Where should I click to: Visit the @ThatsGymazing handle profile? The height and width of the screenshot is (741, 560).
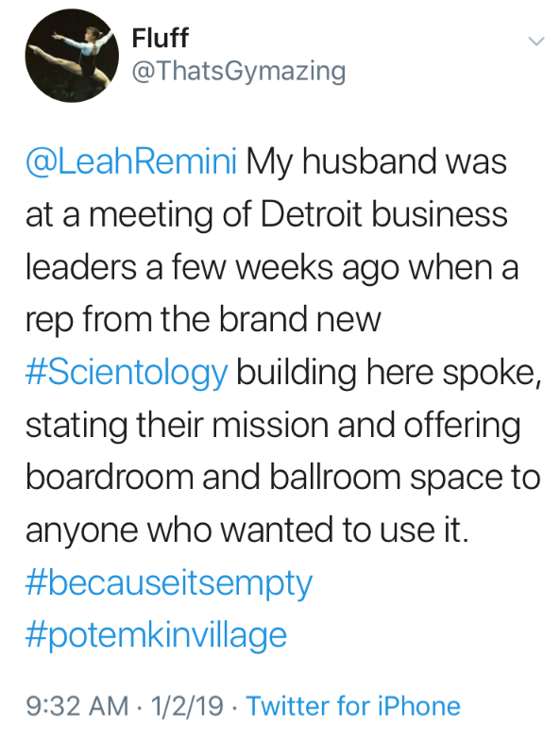click(239, 73)
